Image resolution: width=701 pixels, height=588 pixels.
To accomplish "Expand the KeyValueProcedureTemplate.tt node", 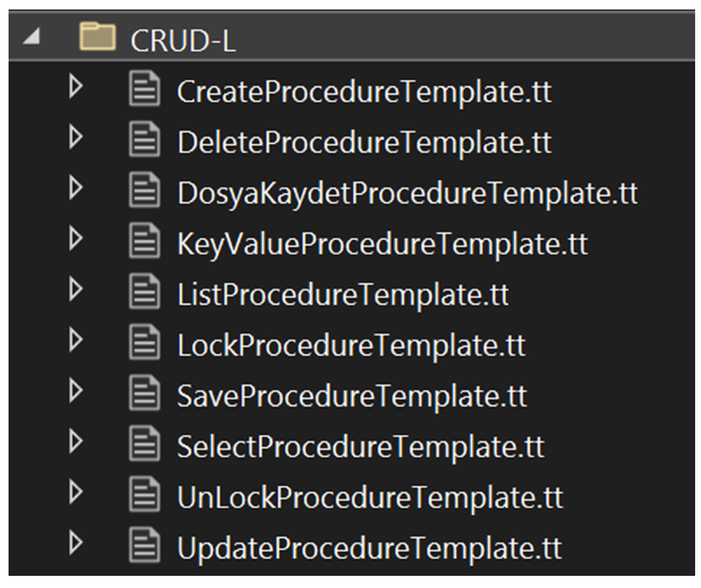I will 76,239.
